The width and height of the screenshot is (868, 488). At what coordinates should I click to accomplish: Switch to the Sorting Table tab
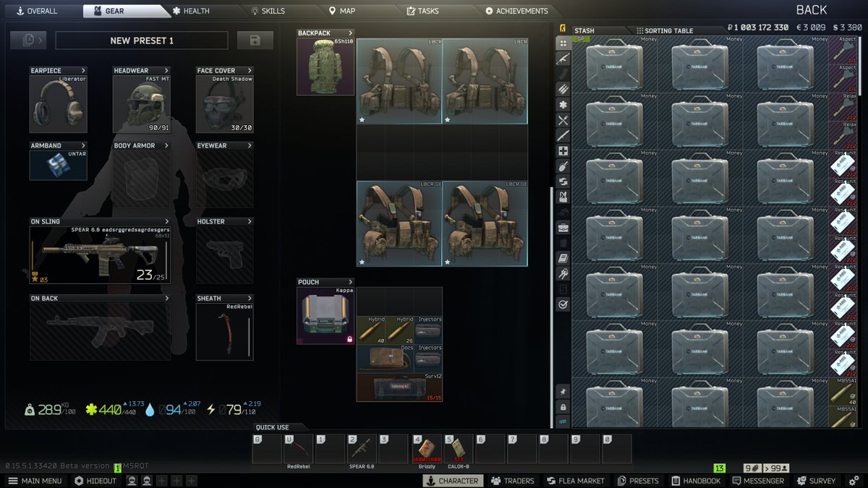664,31
